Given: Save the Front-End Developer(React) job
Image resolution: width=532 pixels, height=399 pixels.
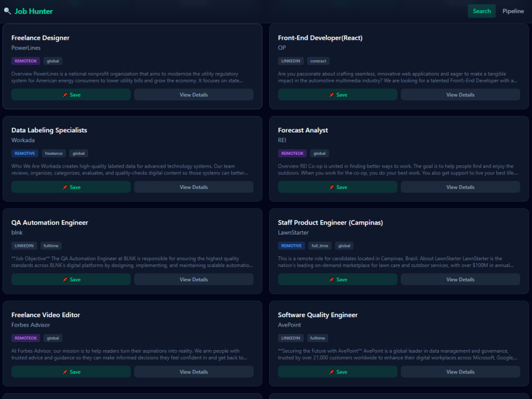Looking at the screenshot, I should (338, 95).
